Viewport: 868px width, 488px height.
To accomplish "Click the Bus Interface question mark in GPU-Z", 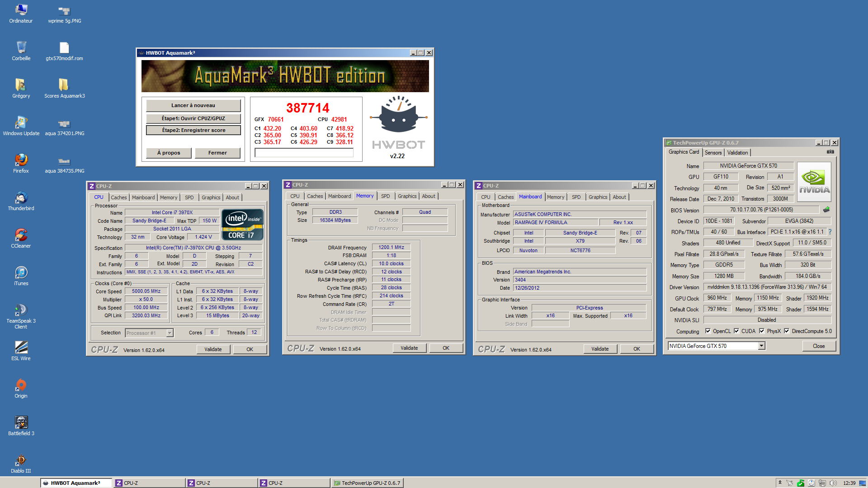I will click(x=830, y=232).
